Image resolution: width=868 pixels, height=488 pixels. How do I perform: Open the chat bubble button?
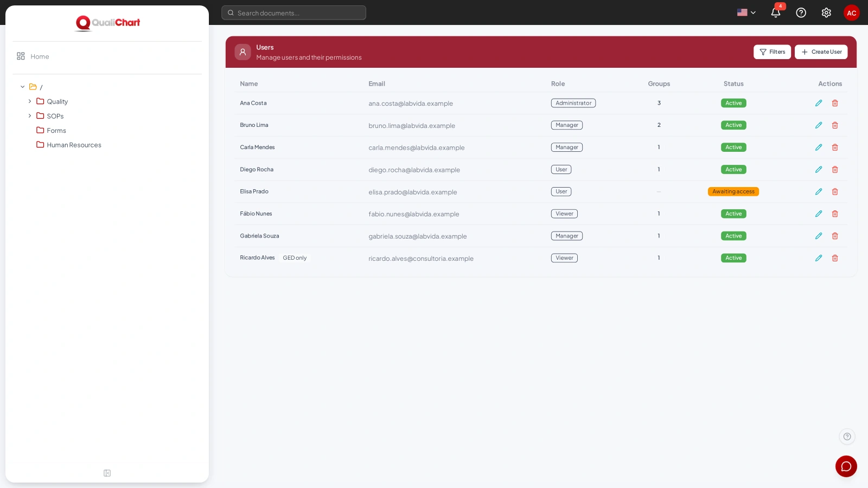tap(846, 466)
